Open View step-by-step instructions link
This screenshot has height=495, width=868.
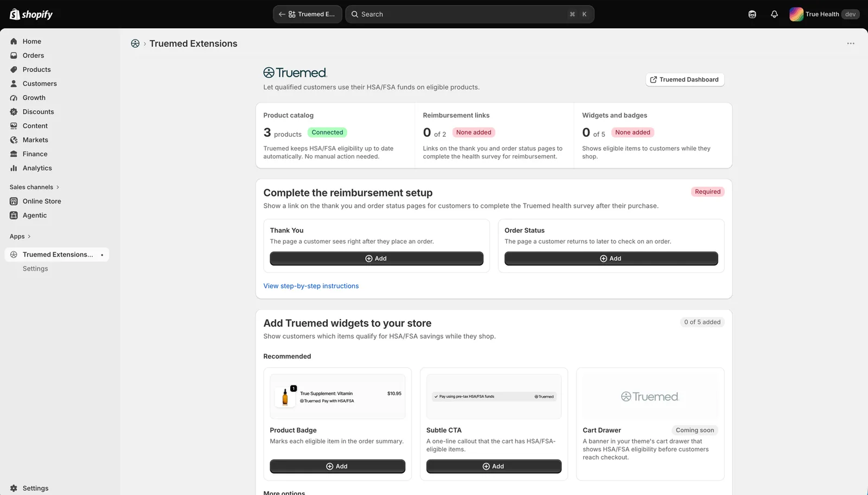click(x=311, y=286)
